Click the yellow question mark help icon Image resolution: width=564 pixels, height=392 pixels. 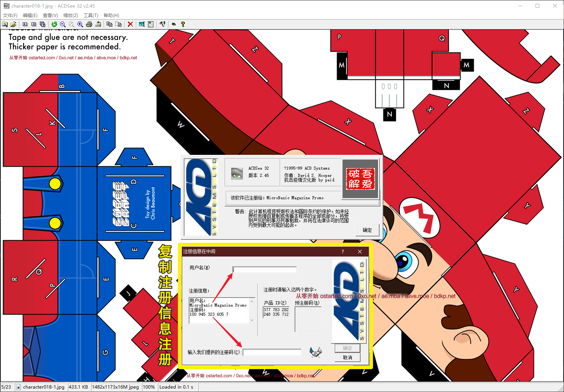point(183,24)
